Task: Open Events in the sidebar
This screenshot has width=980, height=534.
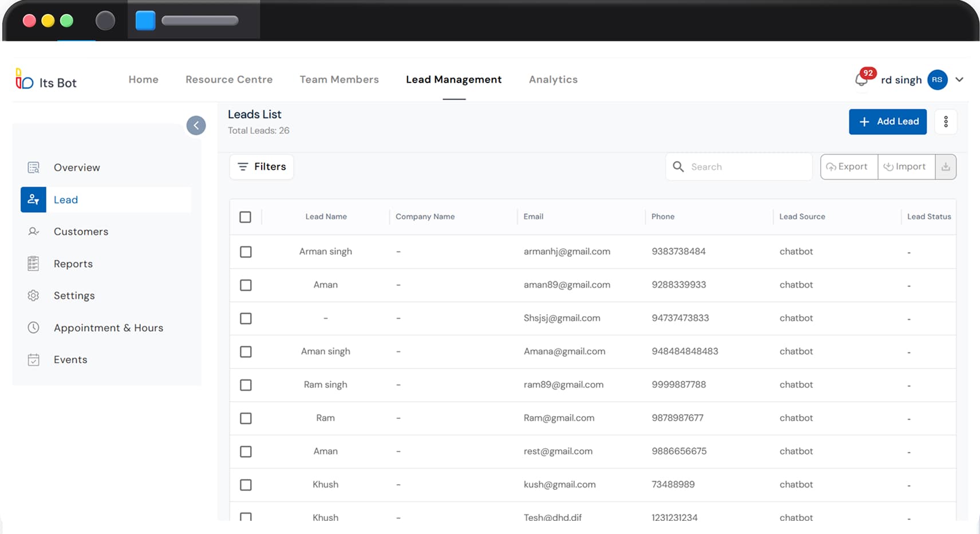Action: click(x=70, y=360)
